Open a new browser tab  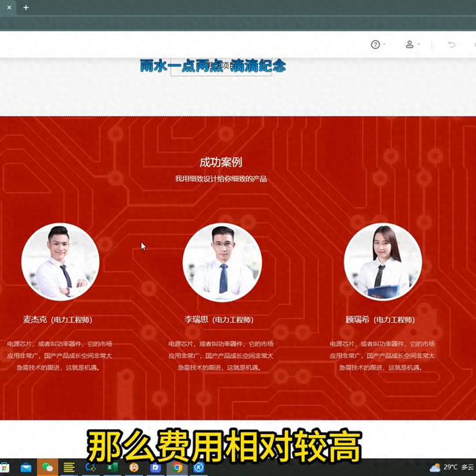(26, 7)
